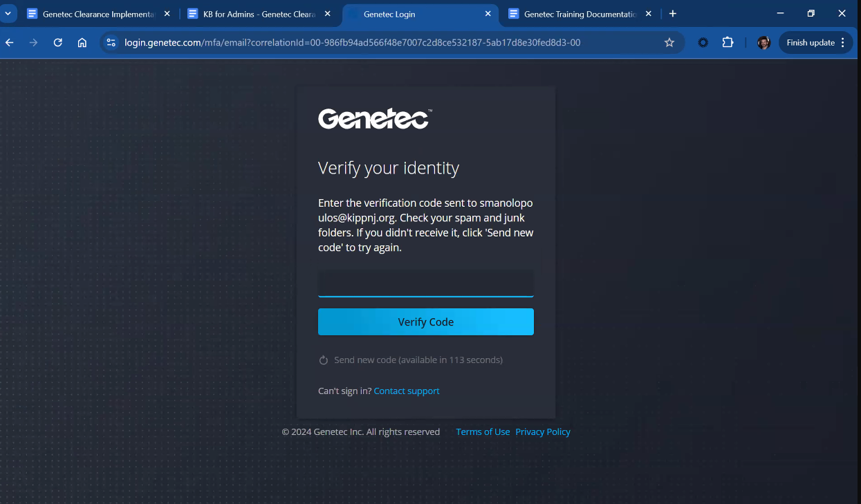This screenshot has height=504, width=861.
Task: Focus the verification code input field
Action: [425, 283]
